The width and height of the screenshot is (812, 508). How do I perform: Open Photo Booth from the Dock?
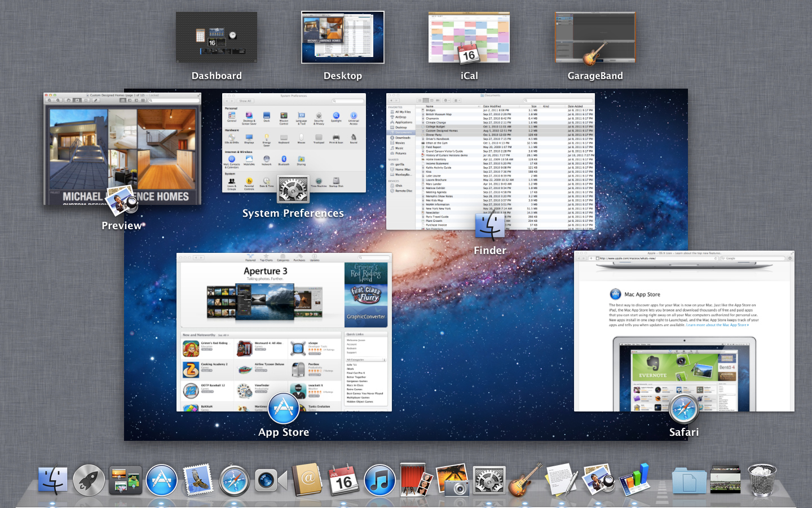416,480
